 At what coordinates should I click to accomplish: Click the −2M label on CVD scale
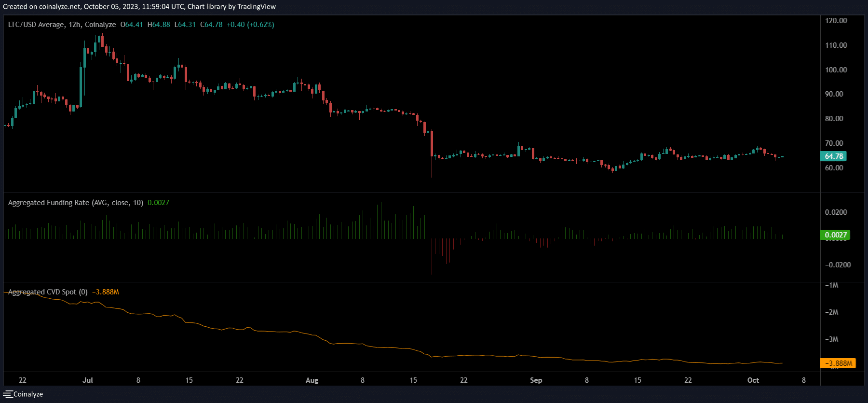[x=831, y=312]
